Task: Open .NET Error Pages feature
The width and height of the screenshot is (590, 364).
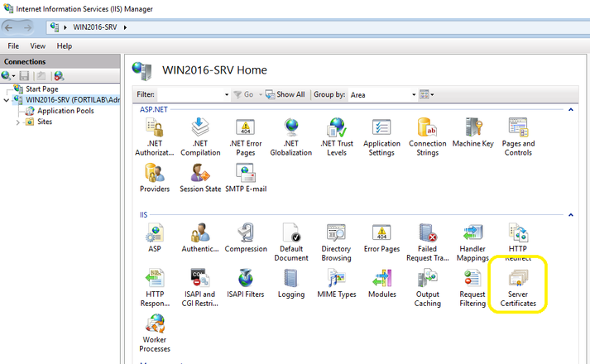Action: pos(245,137)
